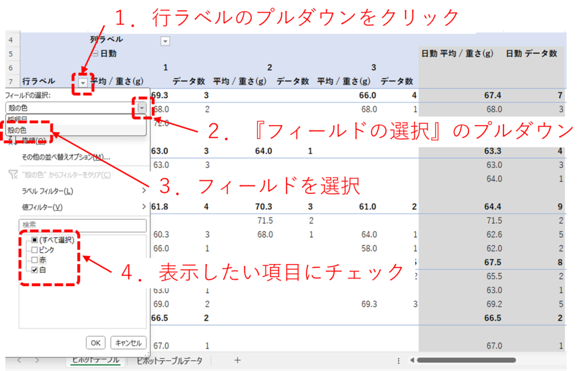Click the previous sheet navigation arrow
588x371 pixels.
tap(19, 360)
